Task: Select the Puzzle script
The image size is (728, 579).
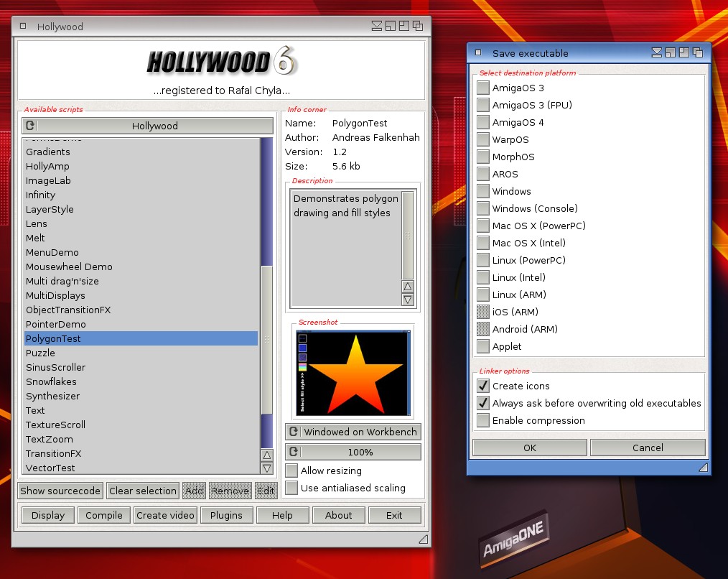Action: (141, 353)
